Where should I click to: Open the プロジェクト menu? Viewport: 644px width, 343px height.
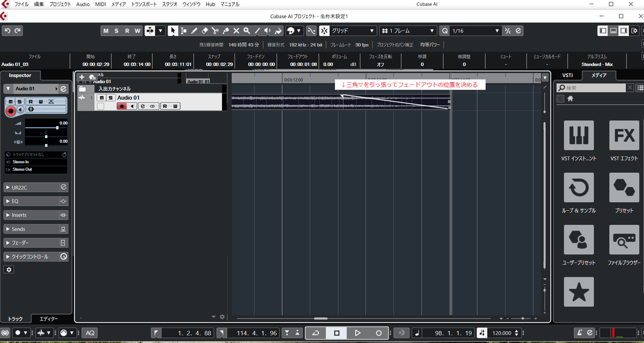(x=60, y=4)
